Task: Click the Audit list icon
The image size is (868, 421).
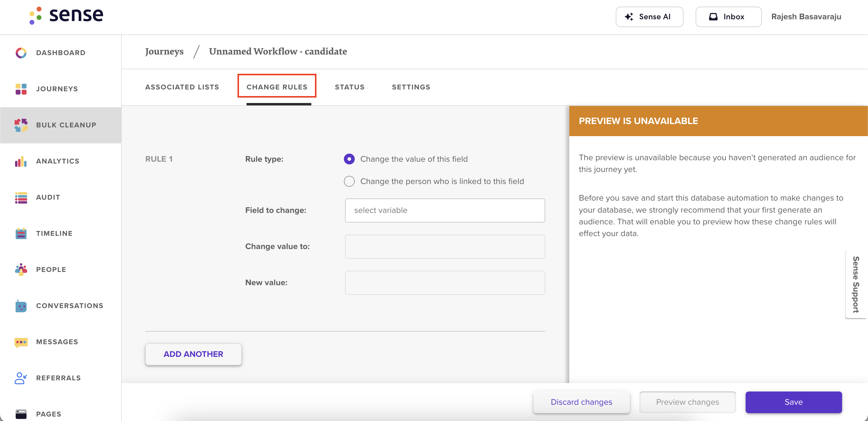Action: coord(21,197)
